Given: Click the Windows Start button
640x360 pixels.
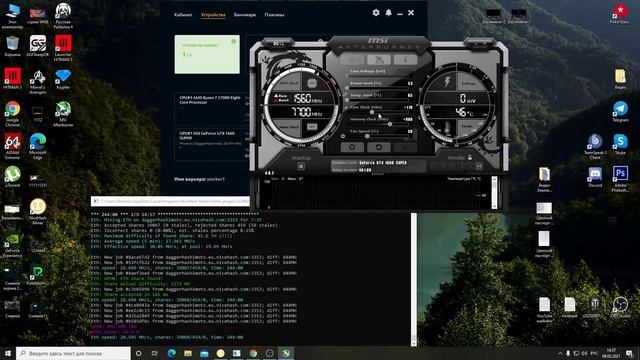Looking at the screenshot, I should point(8,353).
